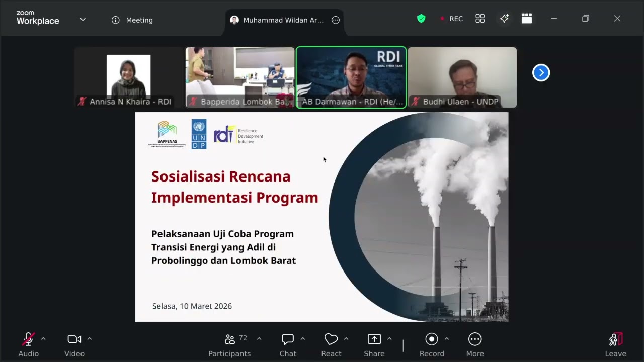Click slide title 'Sosialisasi Rencana Implementasi Program'
Screen dimensions: 644x362
pyautogui.click(x=235, y=187)
